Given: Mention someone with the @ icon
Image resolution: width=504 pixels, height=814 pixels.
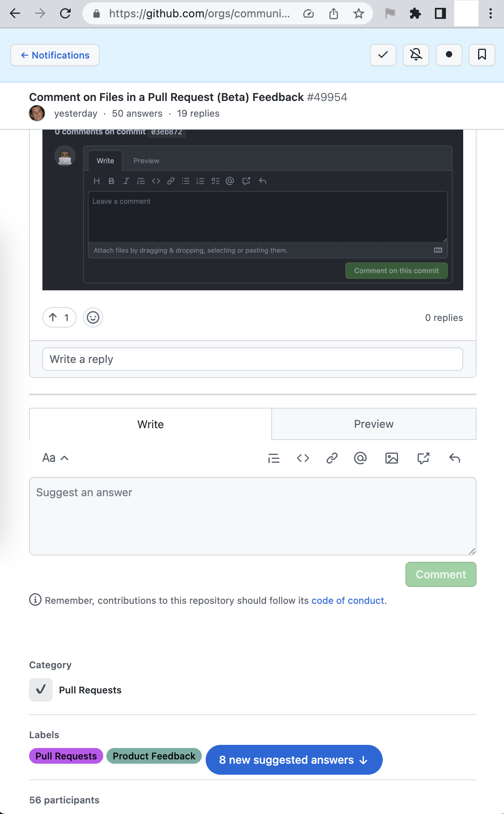Looking at the screenshot, I should click(360, 458).
